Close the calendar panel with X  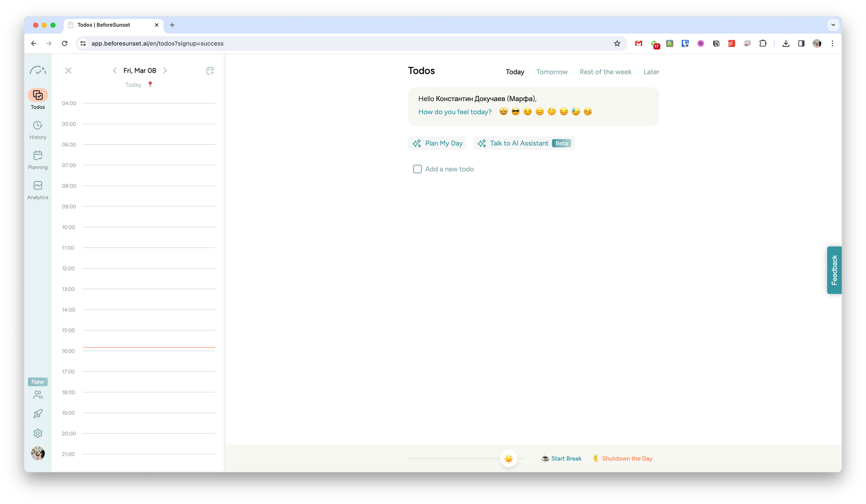click(68, 71)
